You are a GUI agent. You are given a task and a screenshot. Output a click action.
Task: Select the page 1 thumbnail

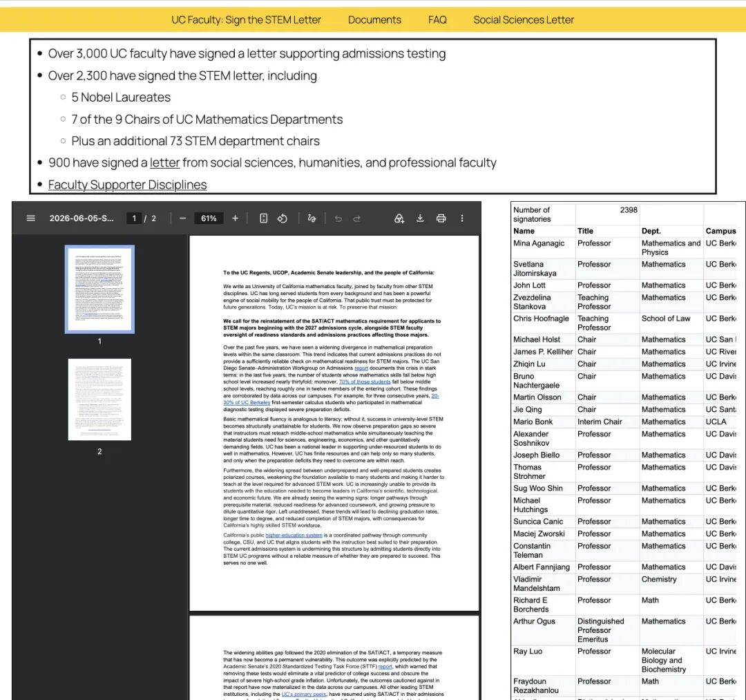(x=99, y=290)
